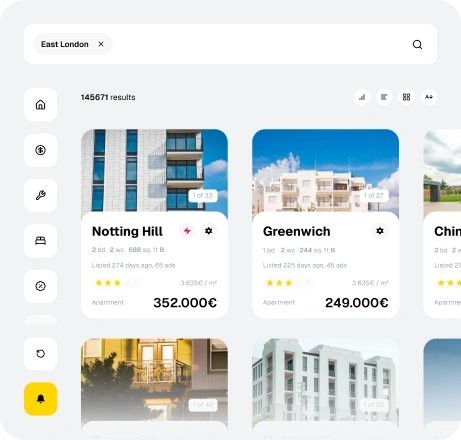The width and height of the screenshot is (461, 440).
Task: Select the dollar coin sidebar icon
Action: click(x=40, y=150)
